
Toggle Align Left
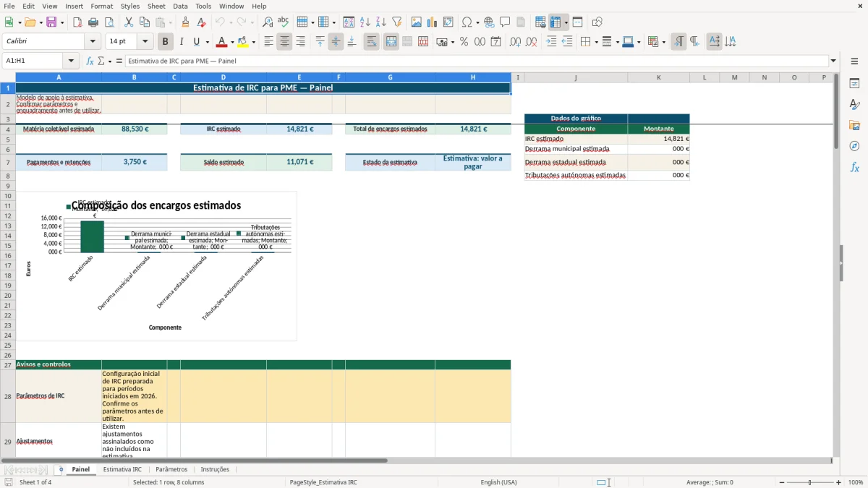coord(268,42)
